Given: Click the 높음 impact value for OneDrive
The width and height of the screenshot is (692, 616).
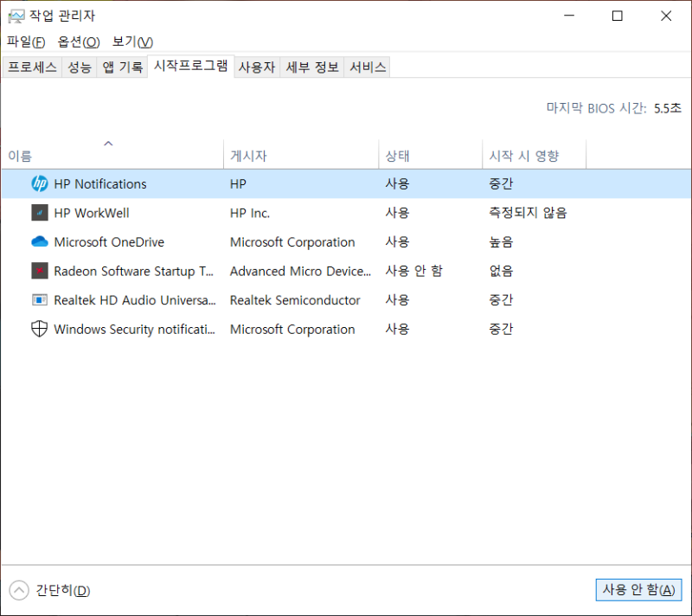Looking at the screenshot, I should click(501, 241).
